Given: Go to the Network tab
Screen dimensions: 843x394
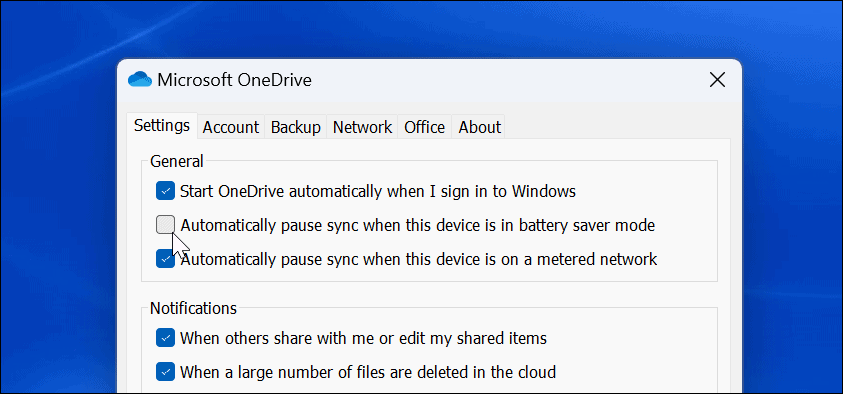Looking at the screenshot, I should (362, 127).
